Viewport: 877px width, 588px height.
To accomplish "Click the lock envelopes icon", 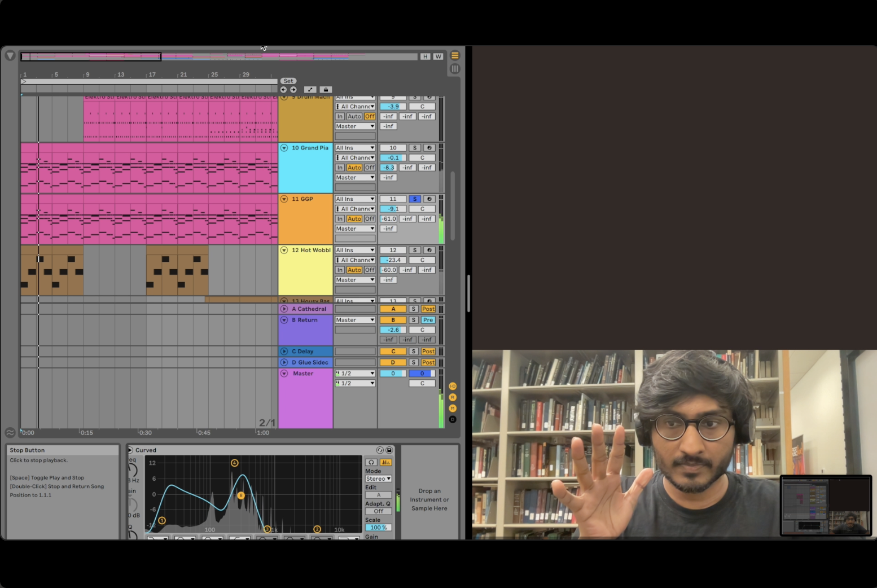I will pos(326,90).
